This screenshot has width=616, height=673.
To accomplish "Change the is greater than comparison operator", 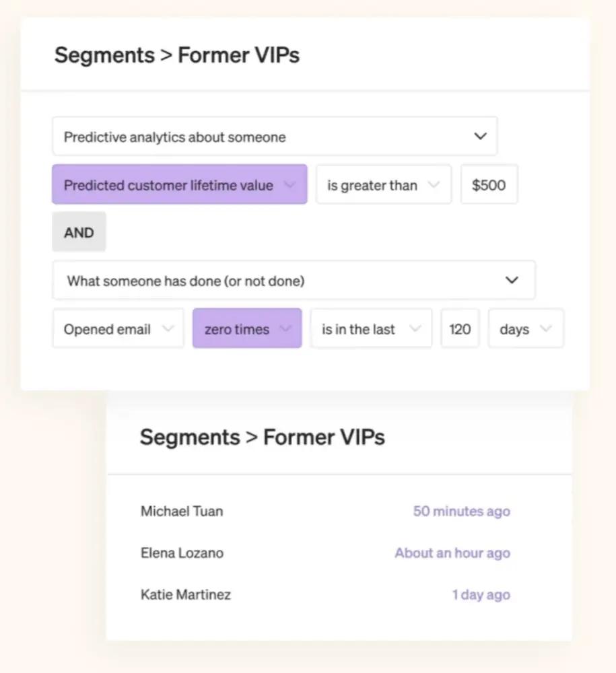I will click(x=384, y=184).
